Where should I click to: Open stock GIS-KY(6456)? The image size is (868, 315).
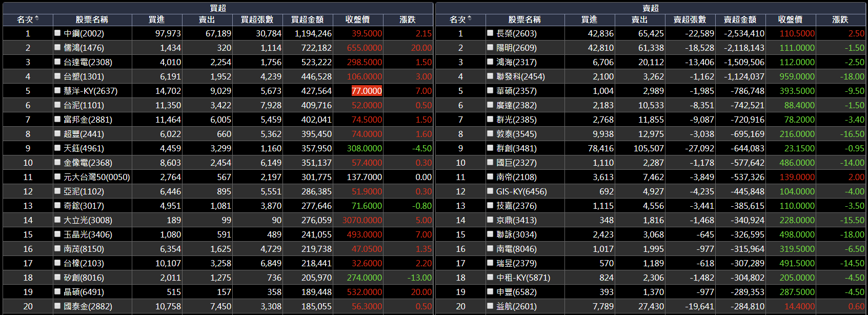[x=521, y=191]
